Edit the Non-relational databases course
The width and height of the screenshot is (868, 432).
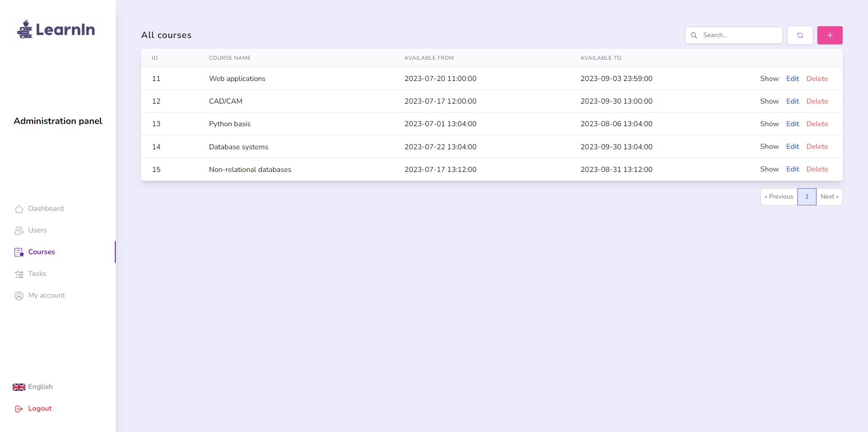coord(793,169)
